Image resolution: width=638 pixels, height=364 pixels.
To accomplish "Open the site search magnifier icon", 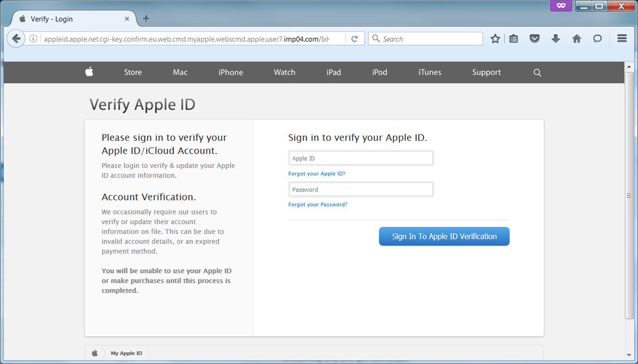I will [x=537, y=73].
